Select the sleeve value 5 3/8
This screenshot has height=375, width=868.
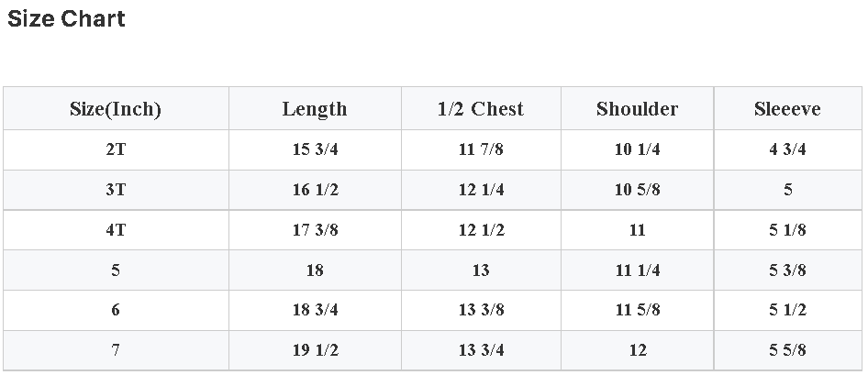tap(787, 270)
